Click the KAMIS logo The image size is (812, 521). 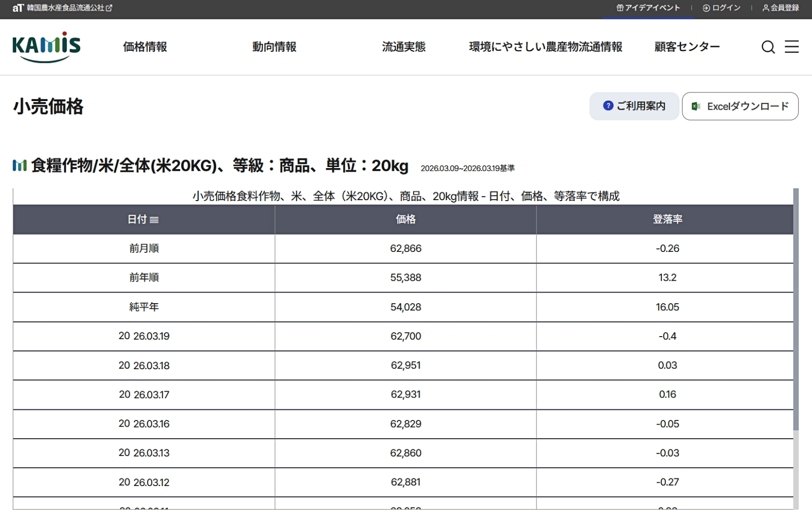tap(46, 47)
